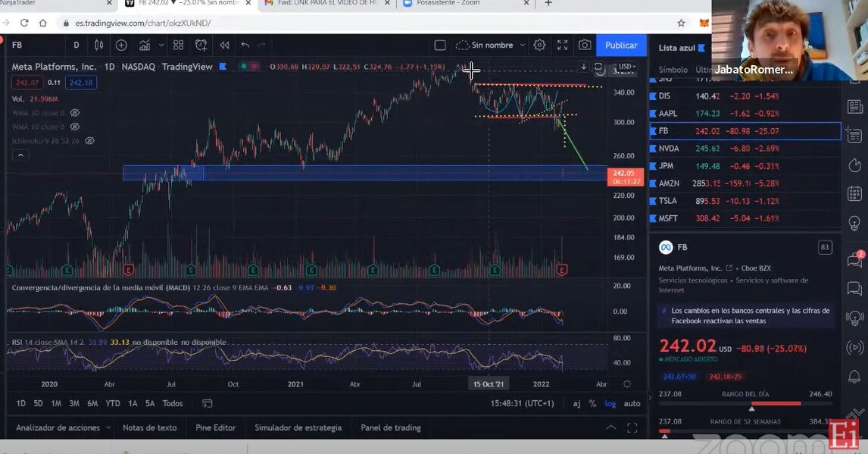Viewport: 868px width, 454px height.
Task: Enter fullscreen mode for the chart
Action: (563, 45)
